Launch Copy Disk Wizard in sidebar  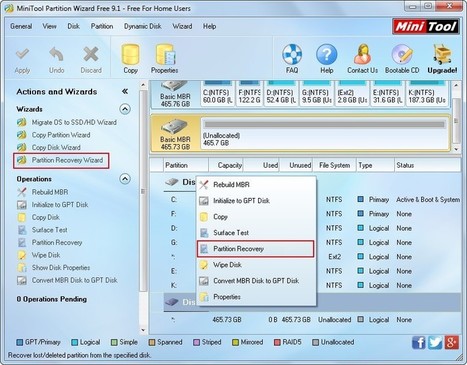pos(49,147)
